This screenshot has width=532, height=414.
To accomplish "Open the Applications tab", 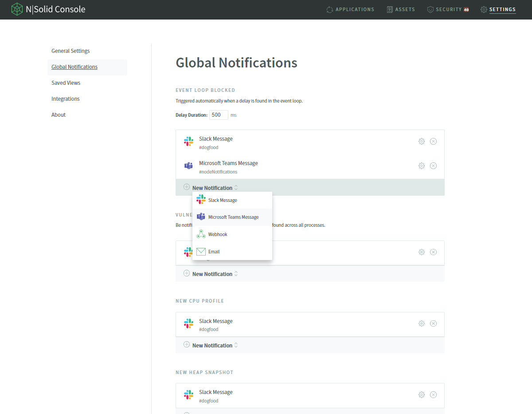I will (350, 9).
